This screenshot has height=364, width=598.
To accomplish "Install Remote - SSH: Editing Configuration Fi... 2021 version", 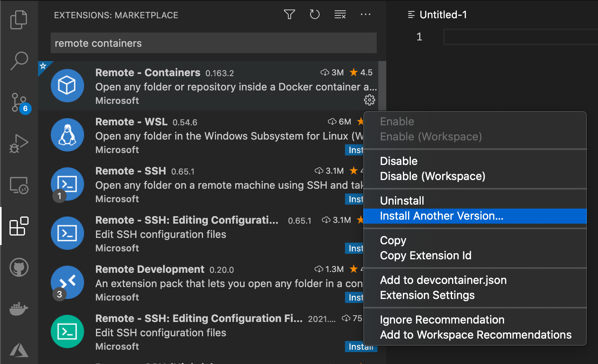I will point(361,347).
